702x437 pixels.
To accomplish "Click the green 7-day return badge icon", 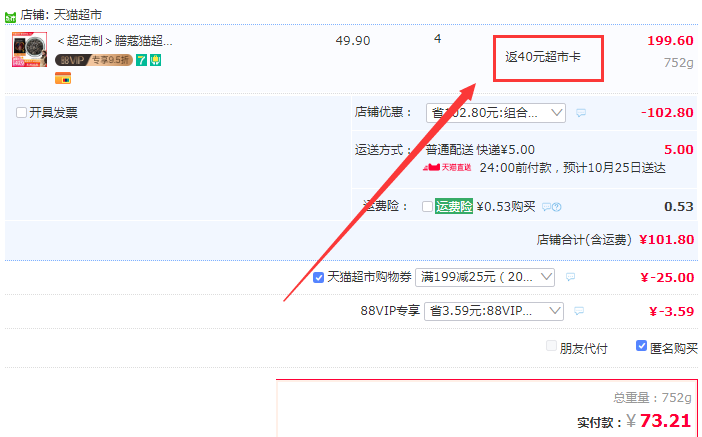I will tap(141, 60).
